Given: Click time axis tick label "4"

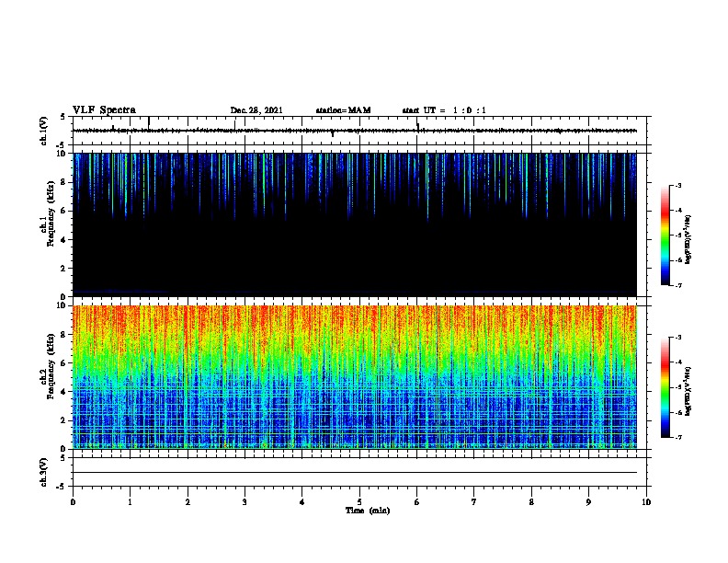Looking at the screenshot, I should pyautogui.click(x=302, y=501).
